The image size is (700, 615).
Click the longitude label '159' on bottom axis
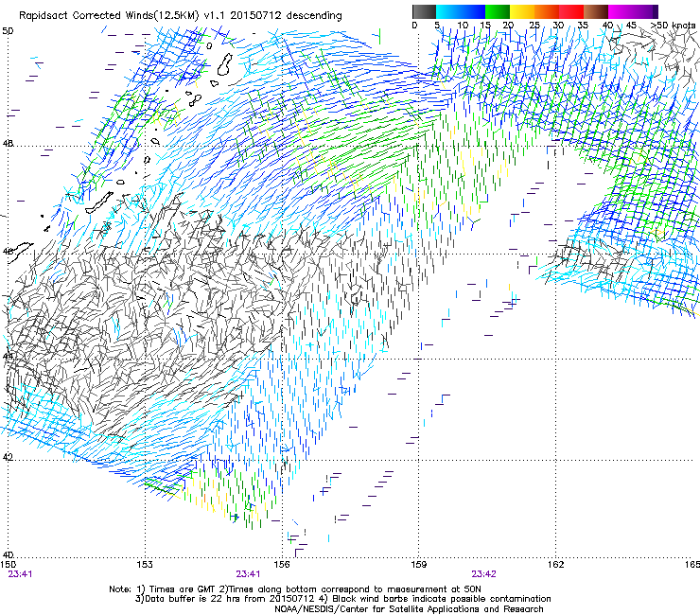click(x=419, y=565)
